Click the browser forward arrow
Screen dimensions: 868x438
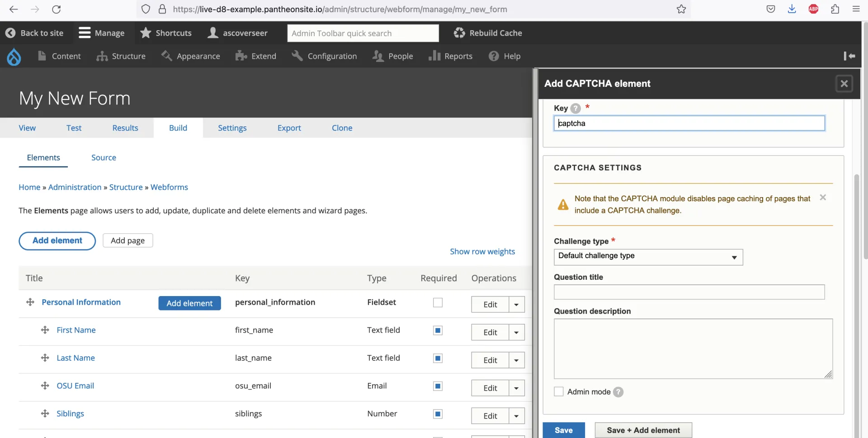(35, 9)
